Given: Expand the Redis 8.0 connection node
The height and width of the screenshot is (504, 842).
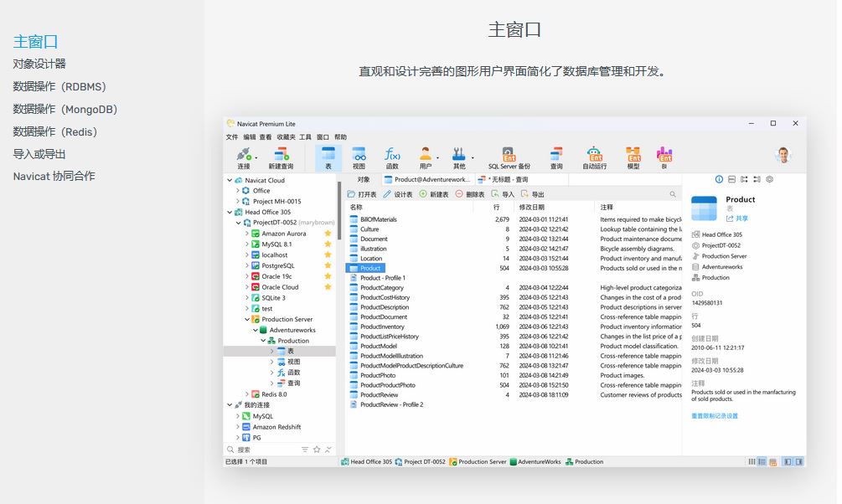Looking at the screenshot, I should (x=247, y=394).
